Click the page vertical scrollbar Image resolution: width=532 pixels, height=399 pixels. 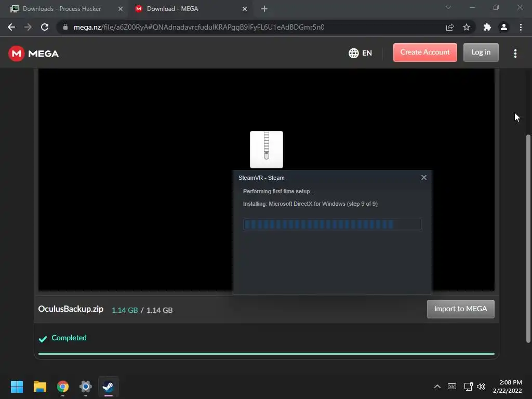pos(528,238)
